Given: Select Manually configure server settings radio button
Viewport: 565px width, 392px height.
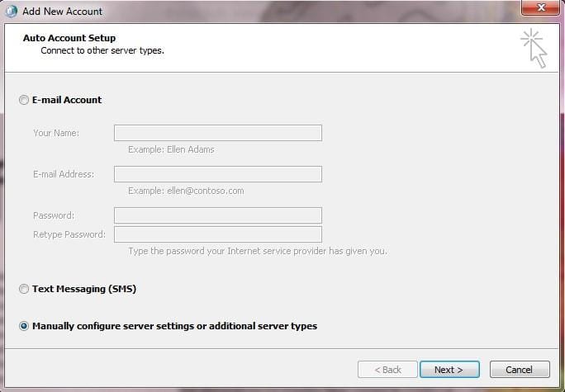Looking at the screenshot, I should tap(24, 326).
